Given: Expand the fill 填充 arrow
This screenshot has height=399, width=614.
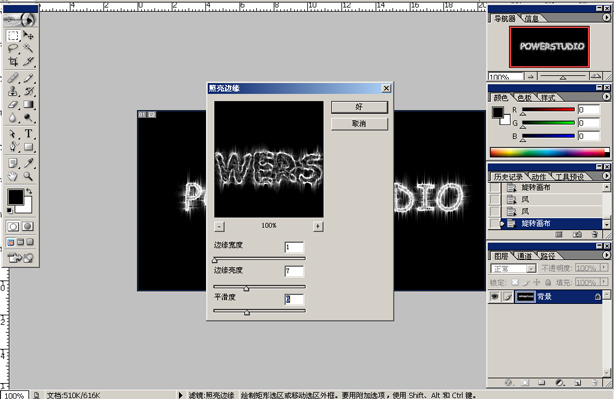Looking at the screenshot, I should pos(604,282).
